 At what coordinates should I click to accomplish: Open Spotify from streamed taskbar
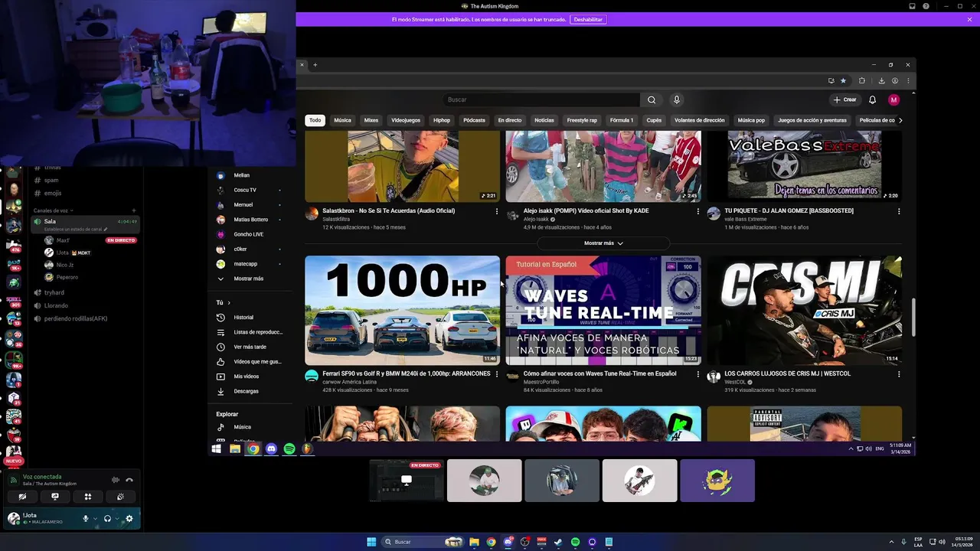[289, 449]
